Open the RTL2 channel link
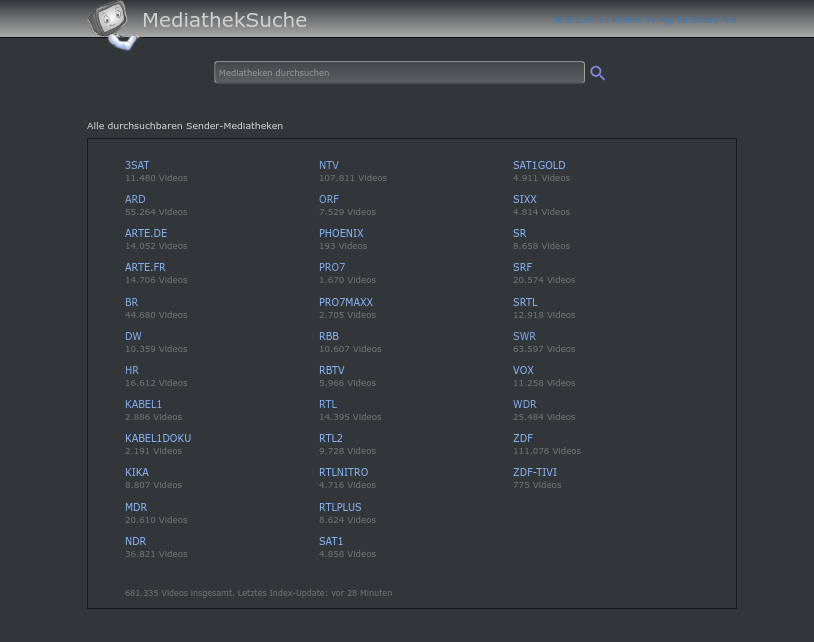 [331, 438]
